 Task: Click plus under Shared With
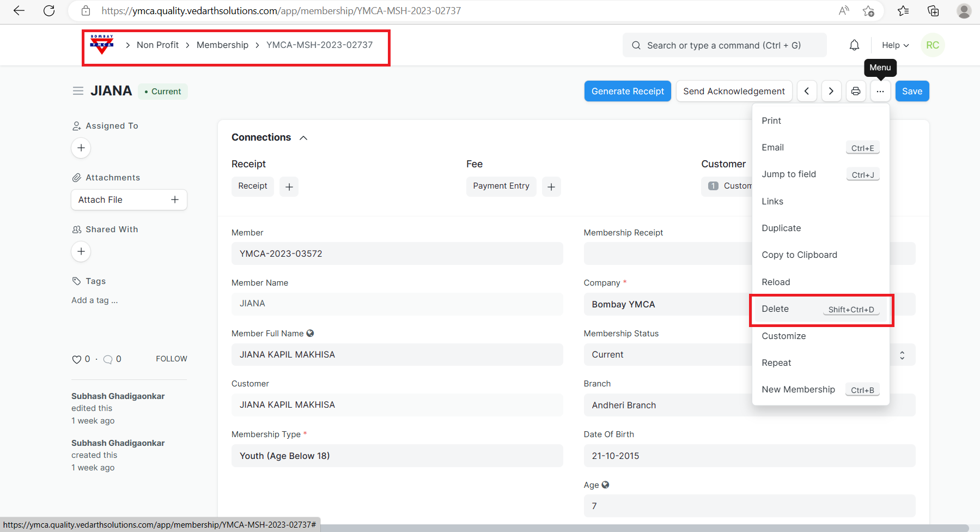[81, 251]
